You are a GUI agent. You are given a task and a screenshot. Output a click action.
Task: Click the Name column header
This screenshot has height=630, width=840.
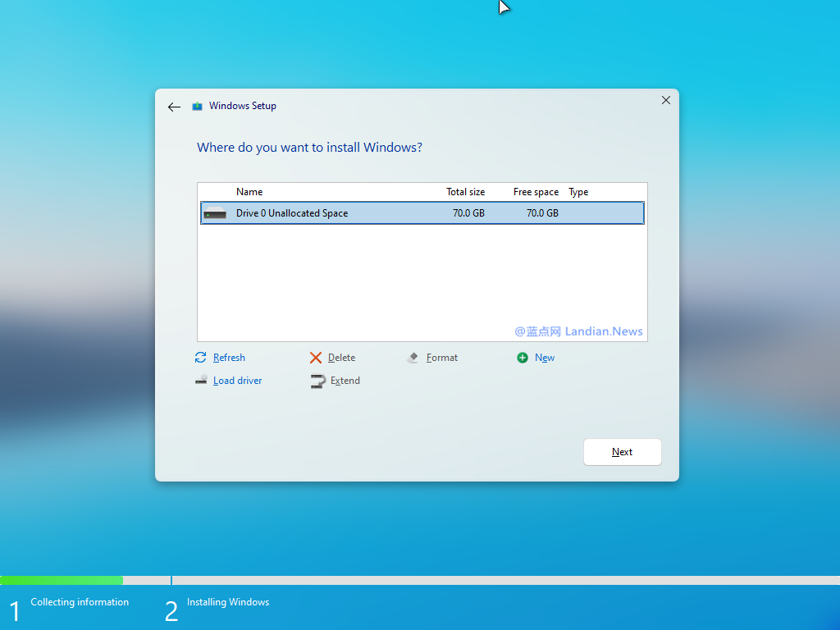click(249, 192)
